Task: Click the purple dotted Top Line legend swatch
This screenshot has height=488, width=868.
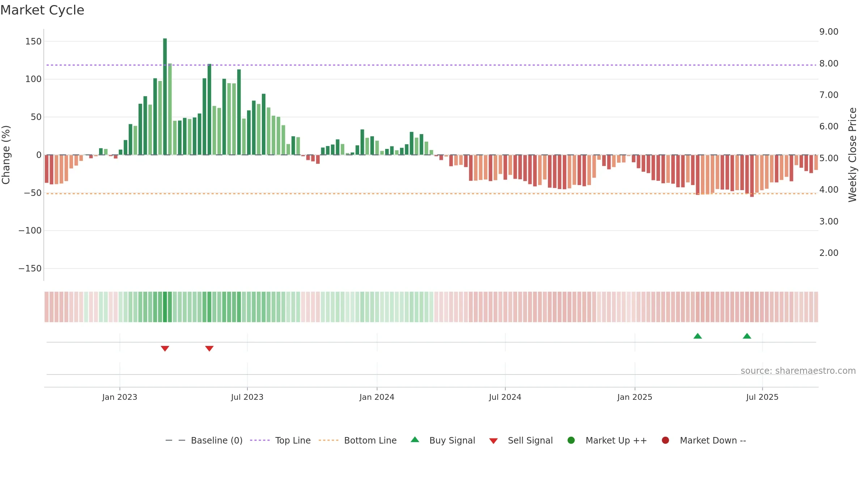Action: point(260,440)
